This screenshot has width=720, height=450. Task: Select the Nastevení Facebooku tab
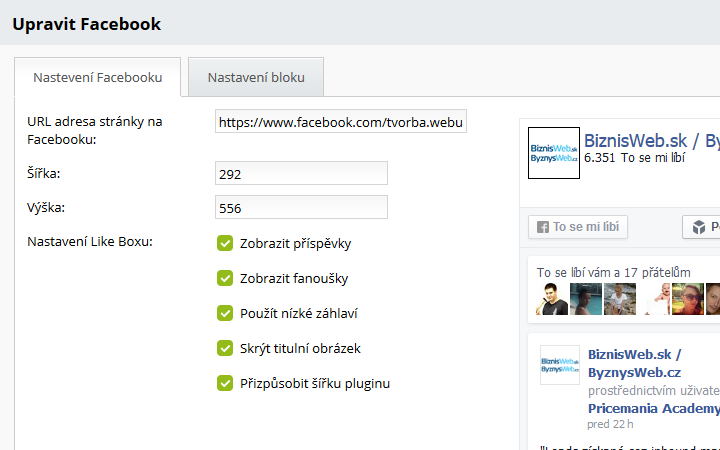[x=97, y=77]
